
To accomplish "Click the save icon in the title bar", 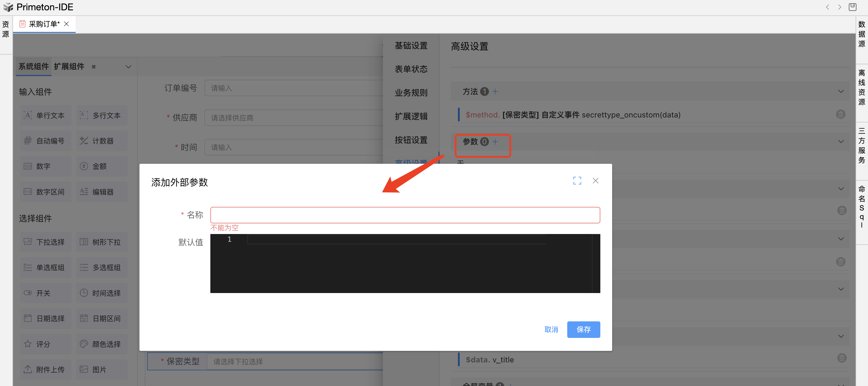I will (852, 7).
